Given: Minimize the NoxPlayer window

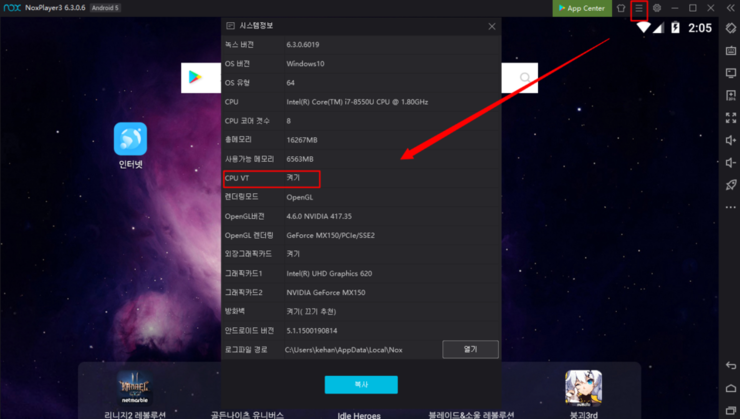Looking at the screenshot, I should (675, 8).
